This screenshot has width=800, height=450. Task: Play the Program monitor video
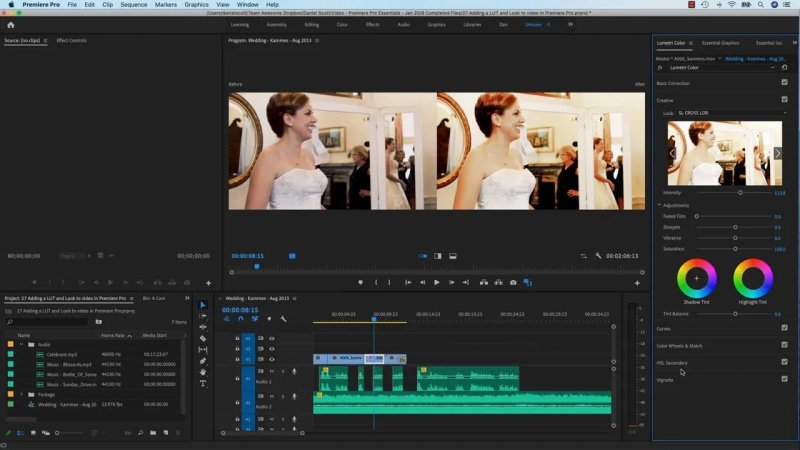tap(437, 282)
